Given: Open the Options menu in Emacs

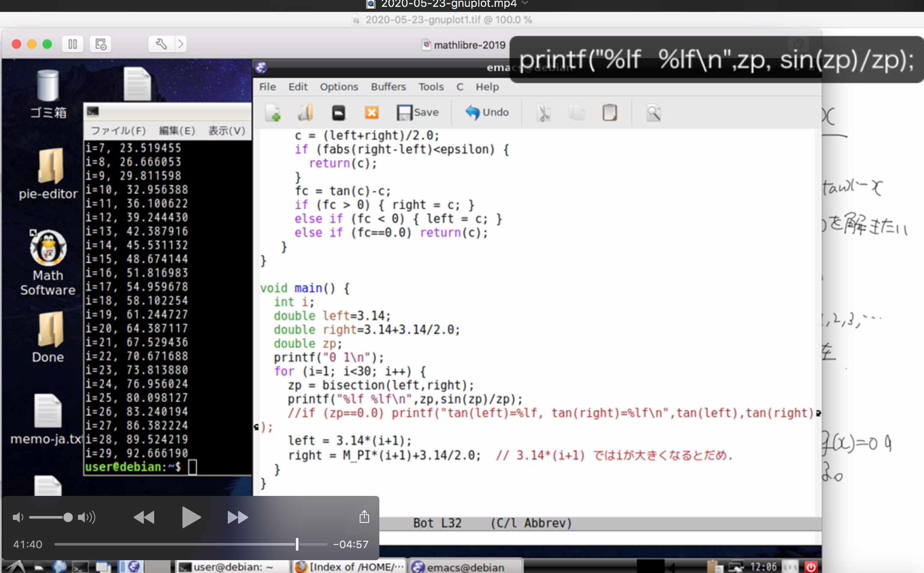Looking at the screenshot, I should pyautogui.click(x=339, y=87).
